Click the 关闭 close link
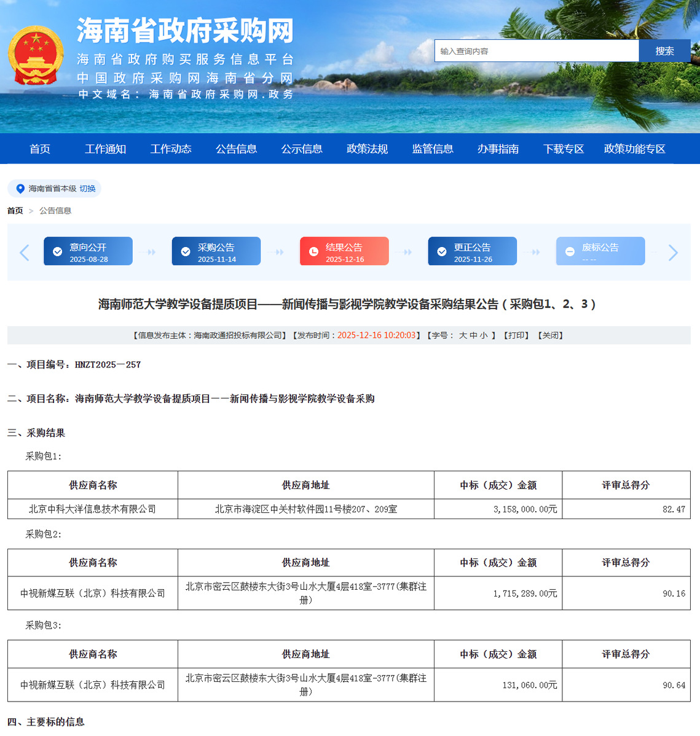The image size is (700, 736). coord(550,335)
